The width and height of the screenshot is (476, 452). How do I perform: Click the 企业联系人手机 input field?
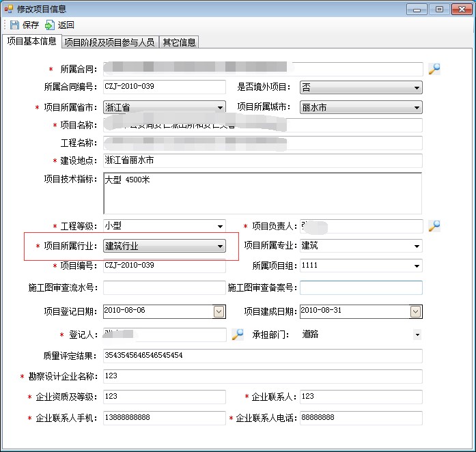coord(164,418)
